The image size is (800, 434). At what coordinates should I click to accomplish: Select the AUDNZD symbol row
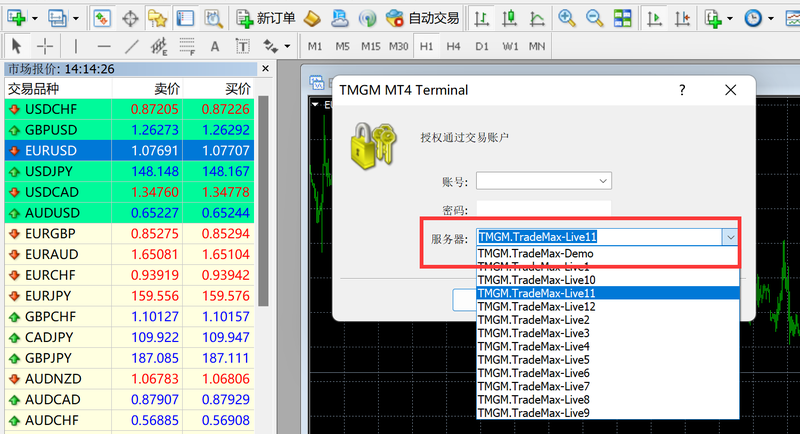[x=130, y=379]
